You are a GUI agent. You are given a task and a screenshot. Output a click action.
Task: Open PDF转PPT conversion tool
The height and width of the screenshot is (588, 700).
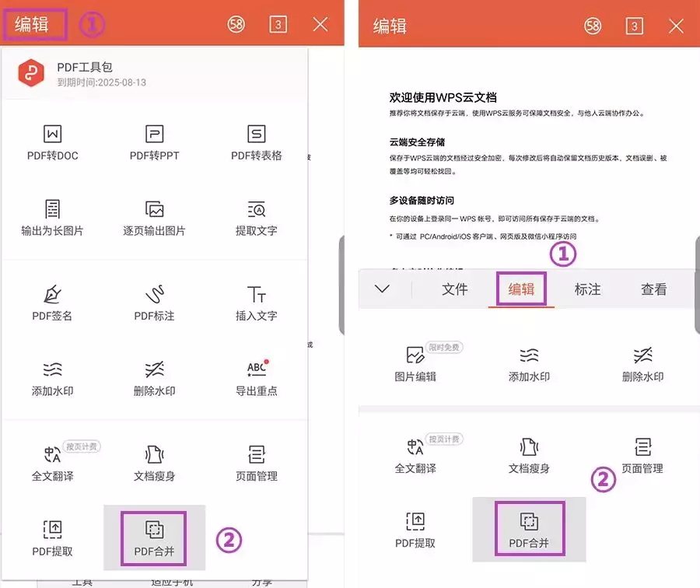[154, 143]
